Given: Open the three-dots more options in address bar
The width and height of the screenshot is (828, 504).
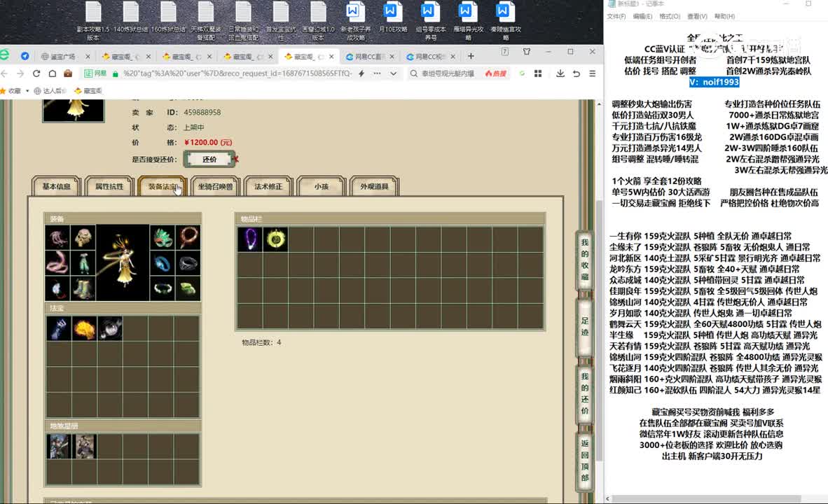Looking at the screenshot, I should coord(377,73).
